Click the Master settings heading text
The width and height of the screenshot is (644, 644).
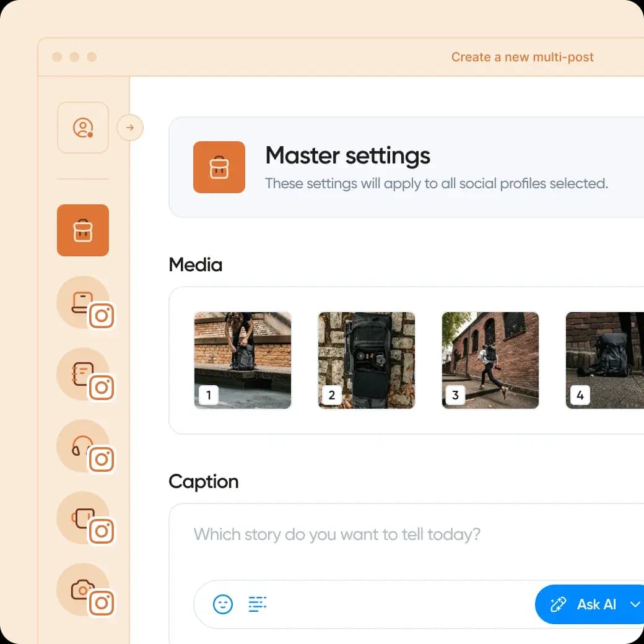click(347, 155)
